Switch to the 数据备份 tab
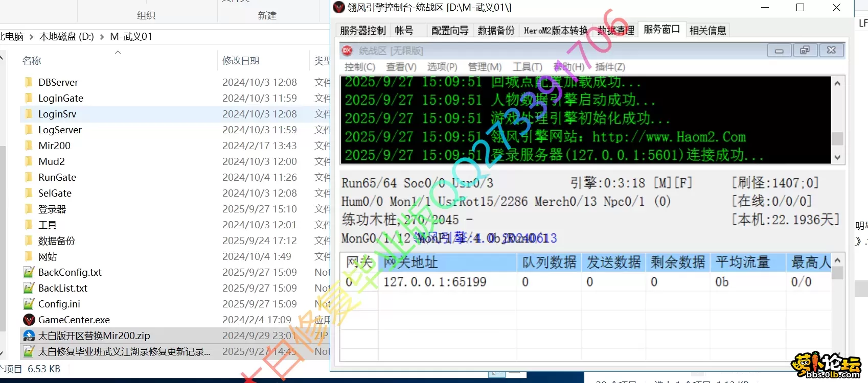Viewport: 868px width, 383px height. tap(496, 31)
